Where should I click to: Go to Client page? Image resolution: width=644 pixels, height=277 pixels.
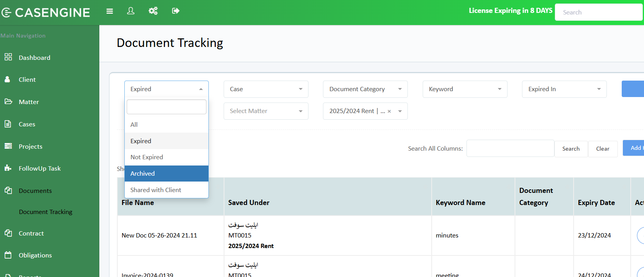[x=27, y=80]
